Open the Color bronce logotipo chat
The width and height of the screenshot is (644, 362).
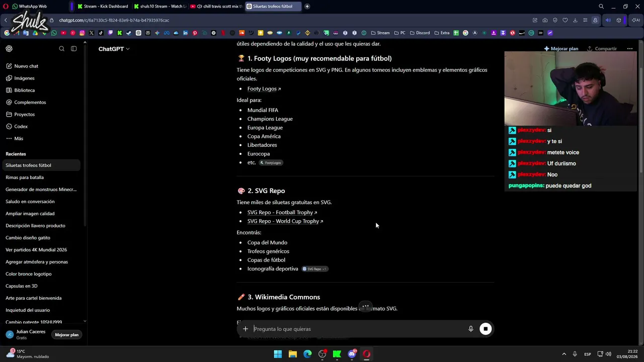tap(41, 274)
